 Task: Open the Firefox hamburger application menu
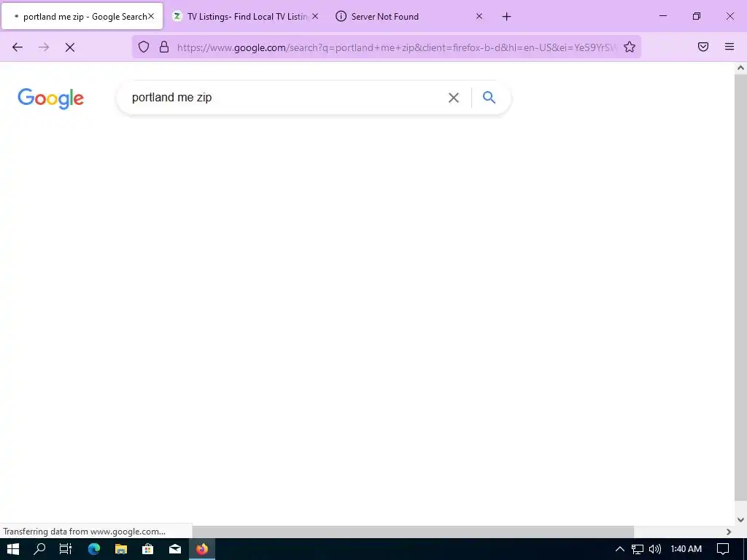pos(729,47)
